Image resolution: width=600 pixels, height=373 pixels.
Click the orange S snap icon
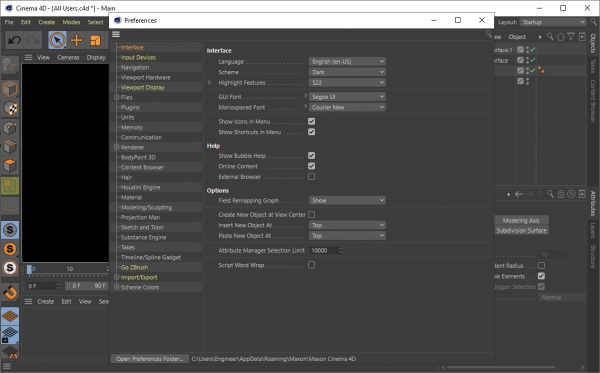10,249
